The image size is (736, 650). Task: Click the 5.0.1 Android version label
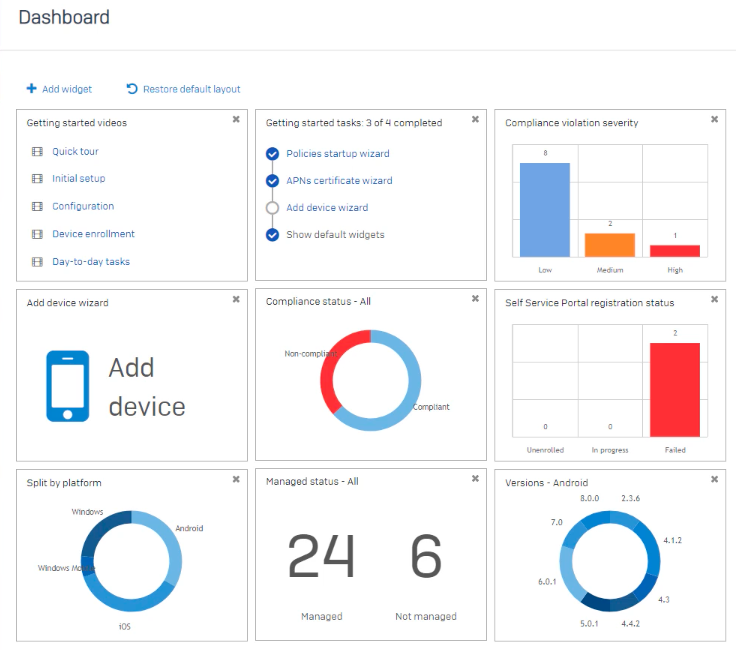click(x=589, y=624)
